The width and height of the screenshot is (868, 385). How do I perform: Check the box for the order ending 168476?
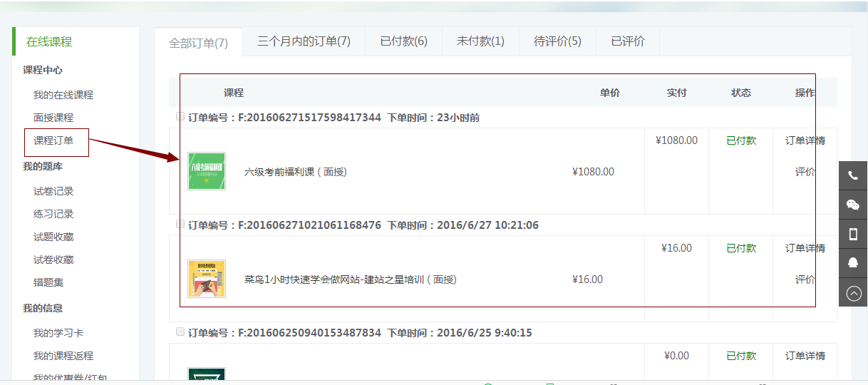pyautogui.click(x=180, y=224)
